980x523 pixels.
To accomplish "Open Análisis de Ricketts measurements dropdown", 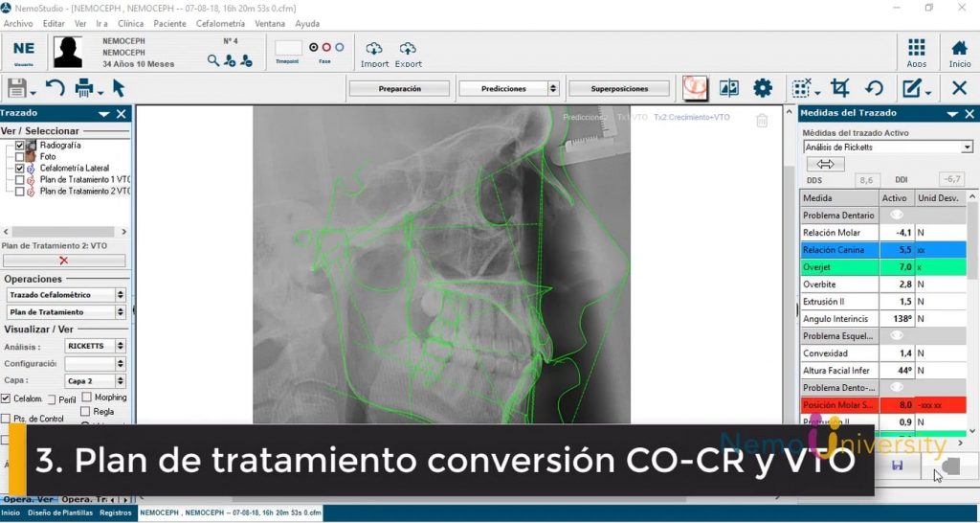I will coord(967,147).
